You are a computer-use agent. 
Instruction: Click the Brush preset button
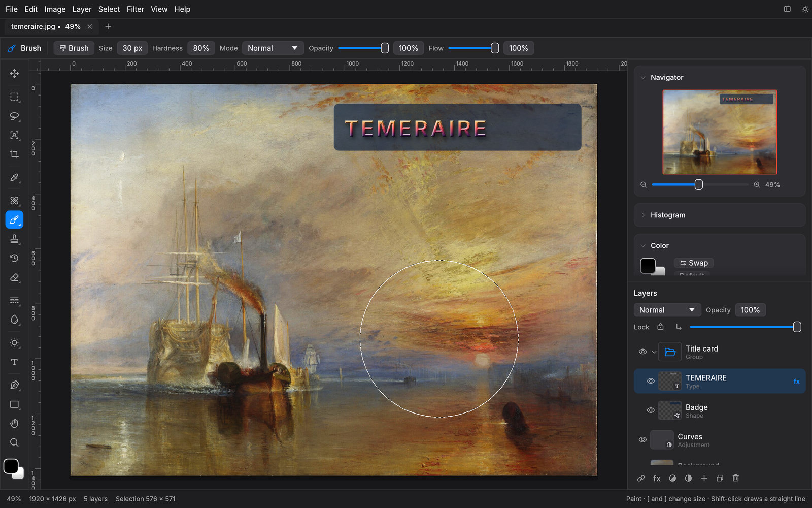74,48
